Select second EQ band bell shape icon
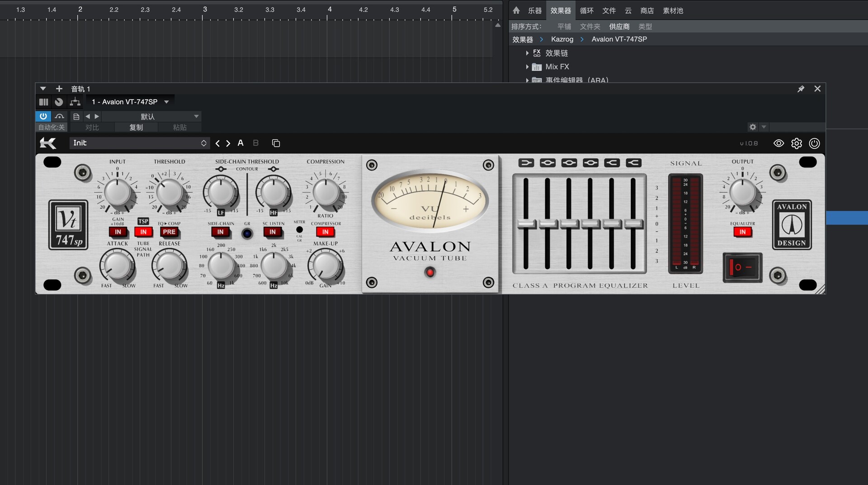868x485 pixels. pos(547,163)
